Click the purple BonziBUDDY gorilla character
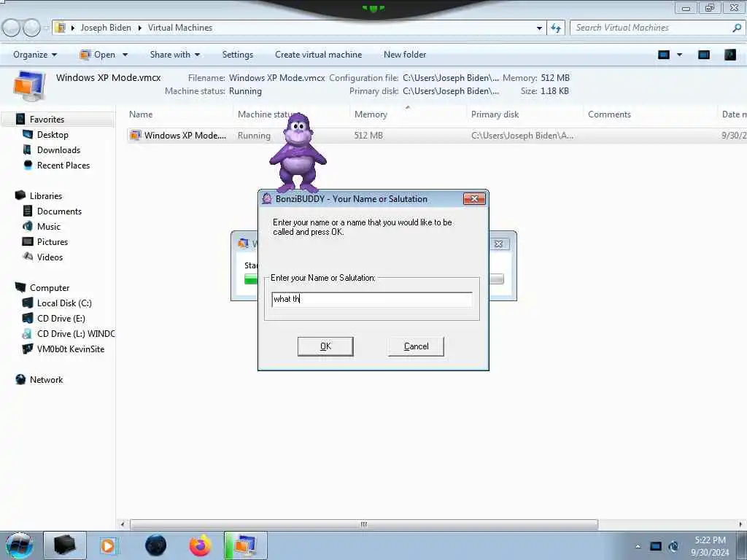This screenshot has height=560, width=747. 298,152
